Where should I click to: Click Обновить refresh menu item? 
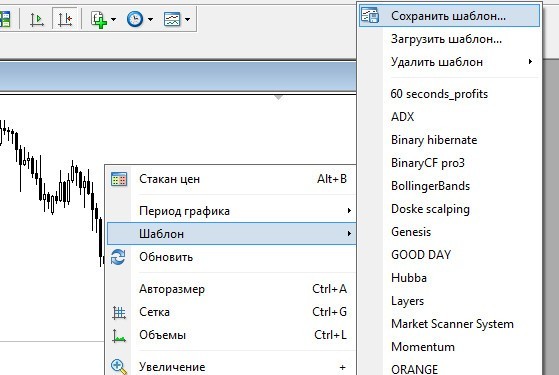pos(232,257)
